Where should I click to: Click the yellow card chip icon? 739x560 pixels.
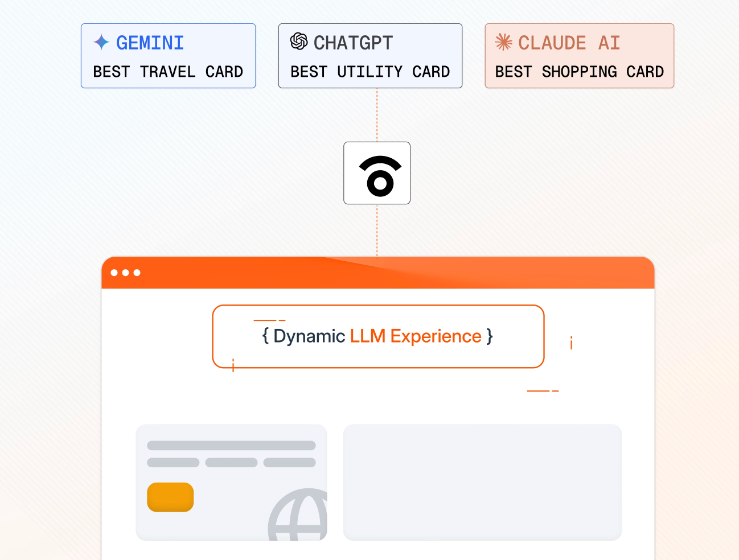[170, 497]
